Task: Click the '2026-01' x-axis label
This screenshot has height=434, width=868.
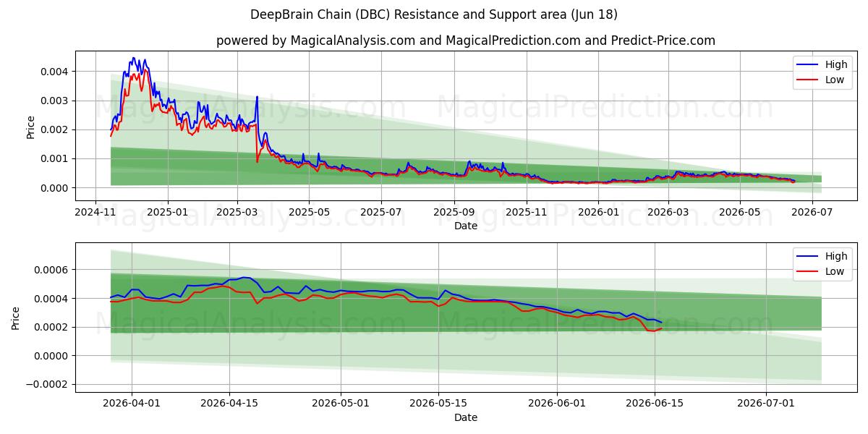Action: click(599, 213)
